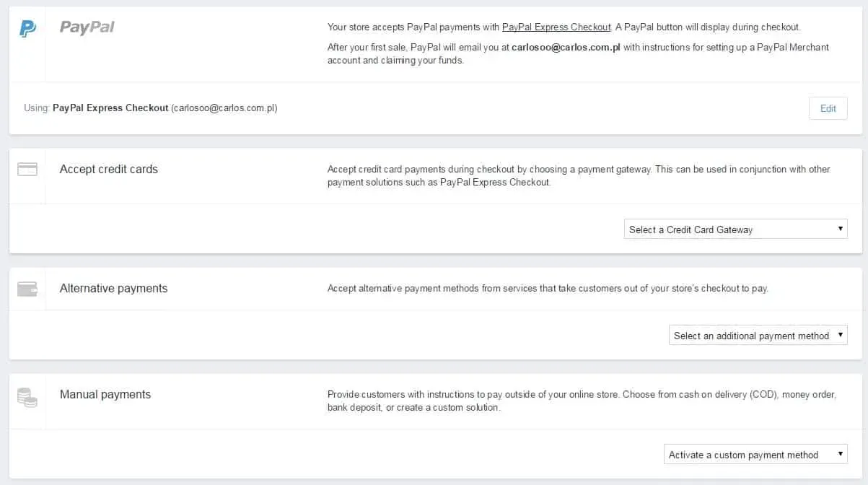Click the gray PayPal wordmark logo
Image resolution: width=868 pixels, height=485 pixels.
(x=86, y=27)
